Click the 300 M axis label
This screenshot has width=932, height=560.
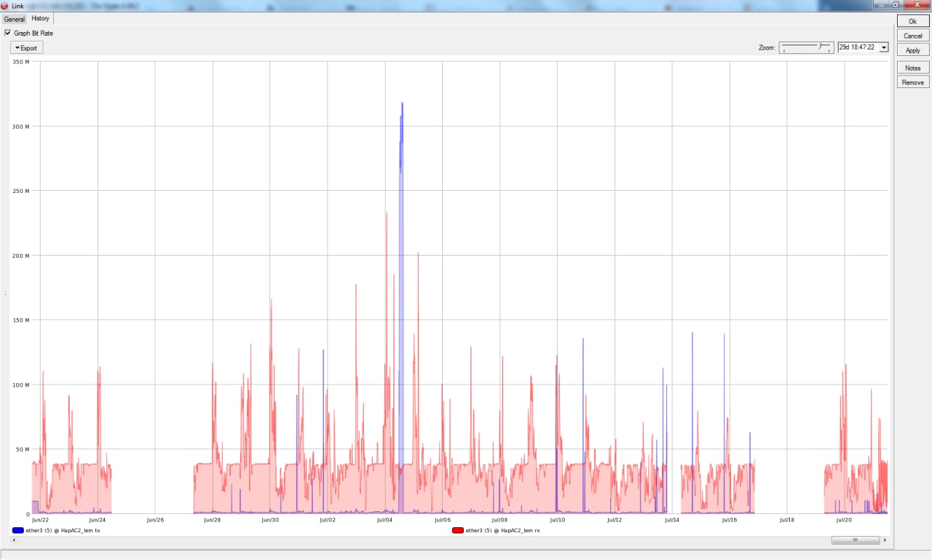coord(22,127)
